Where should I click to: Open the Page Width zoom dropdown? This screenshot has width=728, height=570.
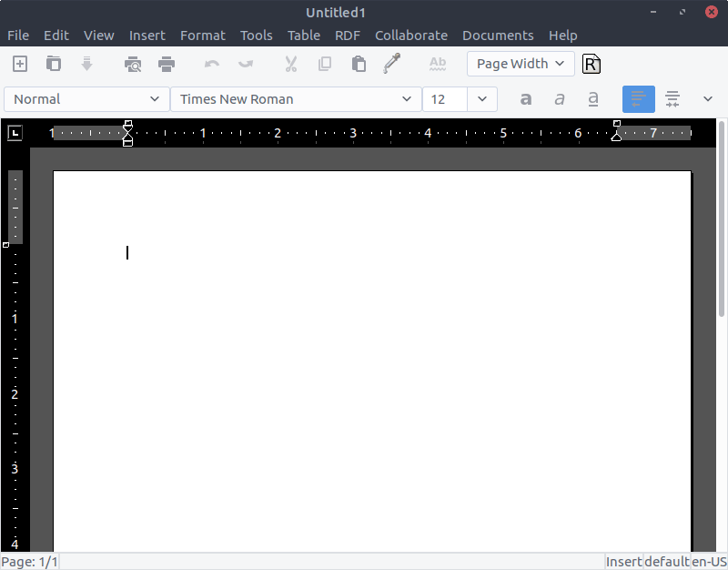coord(521,64)
